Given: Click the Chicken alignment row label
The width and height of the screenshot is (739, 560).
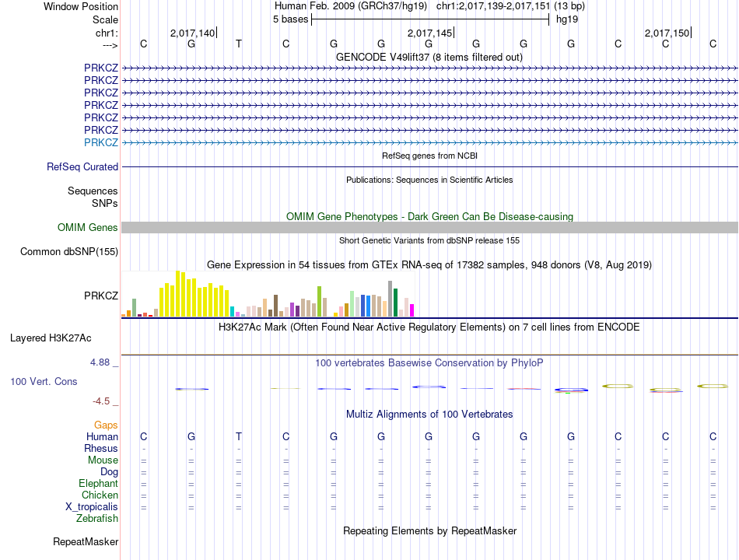Looking at the screenshot, I should coord(100,495).
